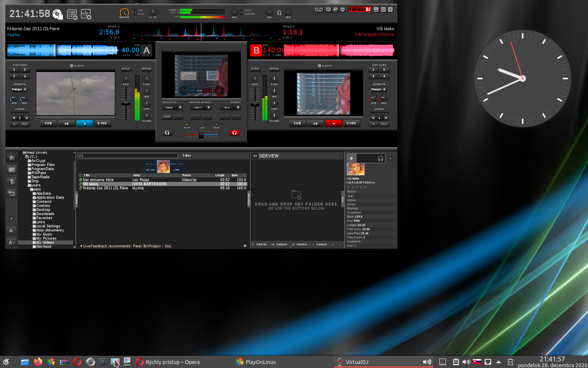Screen dimensions: 588x368
Task: Click the volume speaker icon in system tray
Action: (466, 362)
